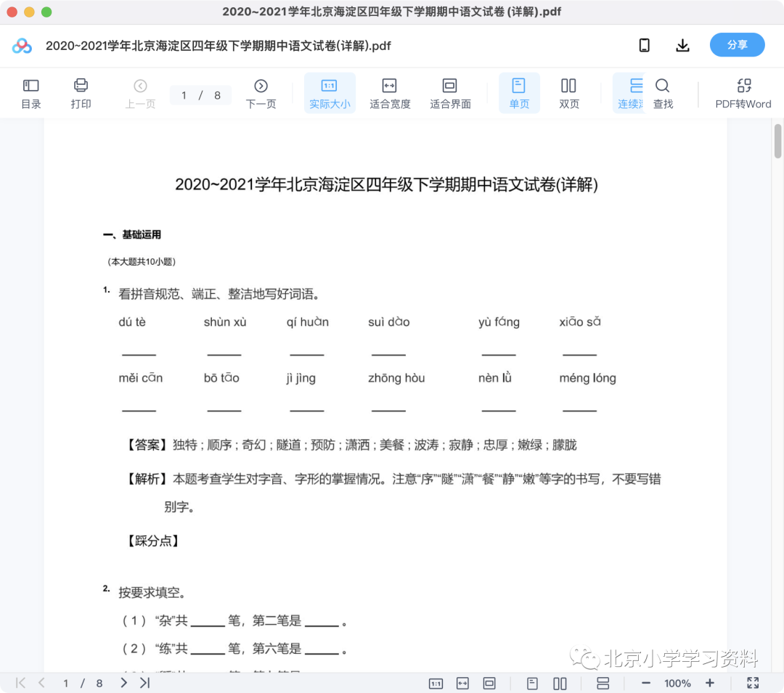The image size is (784, 693).
Task: Download the PDF file
Action: pyautogui.click(x=682, y=46)
